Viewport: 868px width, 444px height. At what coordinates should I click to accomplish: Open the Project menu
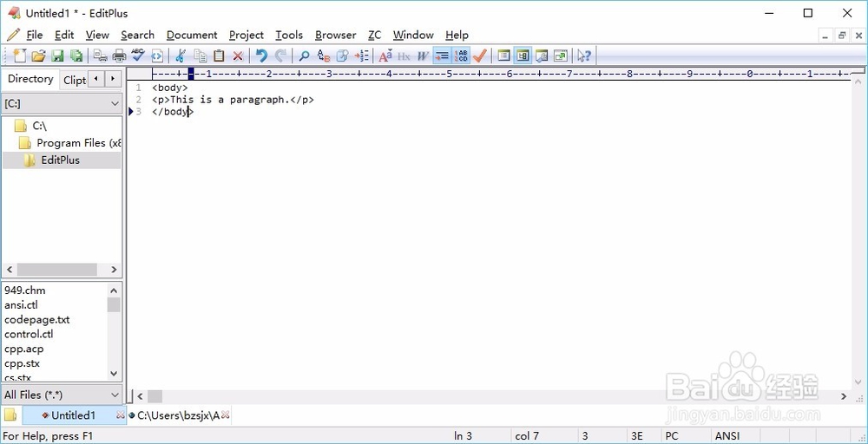[x=247, y=35]
